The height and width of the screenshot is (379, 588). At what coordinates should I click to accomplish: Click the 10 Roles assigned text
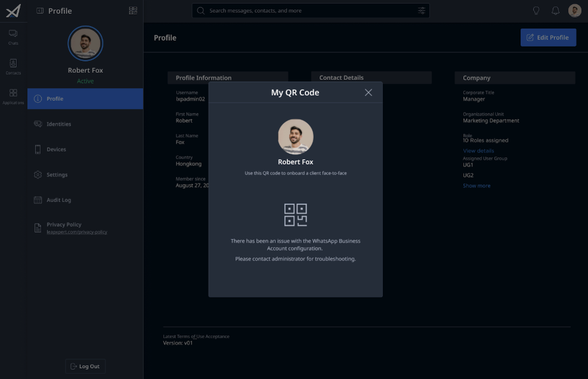(x=485, y=140)
